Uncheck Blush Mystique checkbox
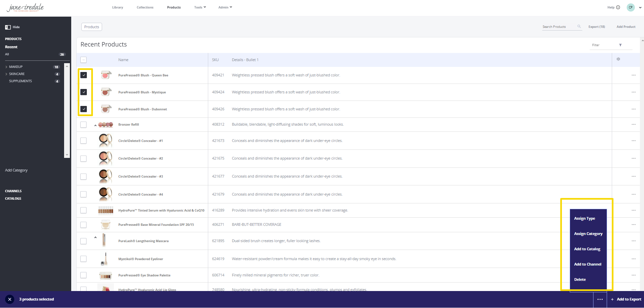This screenshot has width=644, height=308. (83, 92)
